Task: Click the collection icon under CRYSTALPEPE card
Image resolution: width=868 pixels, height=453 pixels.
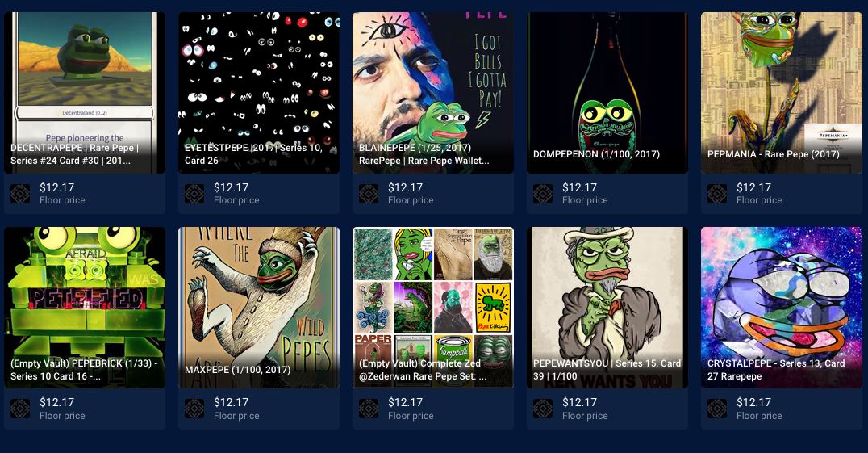Action: tap(717, 409)
